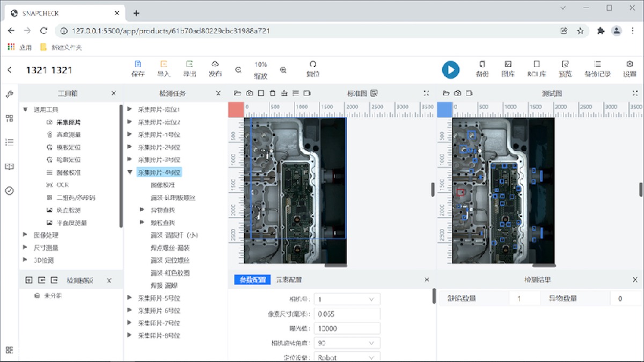
Task: Click the 工具箱 vertical scrollbar
Action: 121,166
